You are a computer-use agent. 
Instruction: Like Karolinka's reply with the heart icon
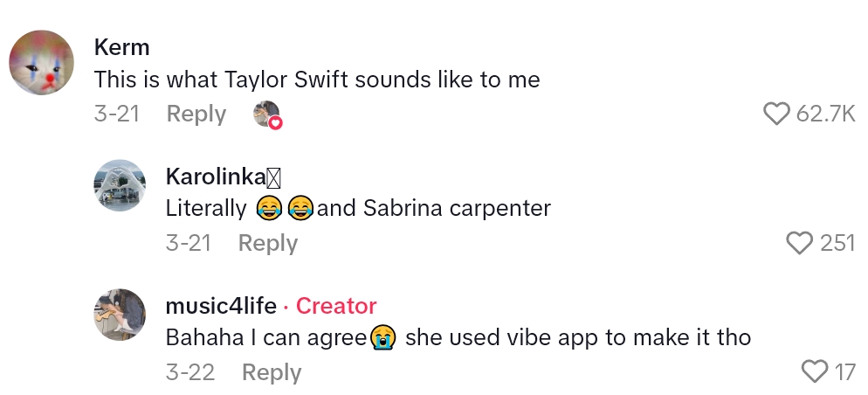click(x=800, y=243)
